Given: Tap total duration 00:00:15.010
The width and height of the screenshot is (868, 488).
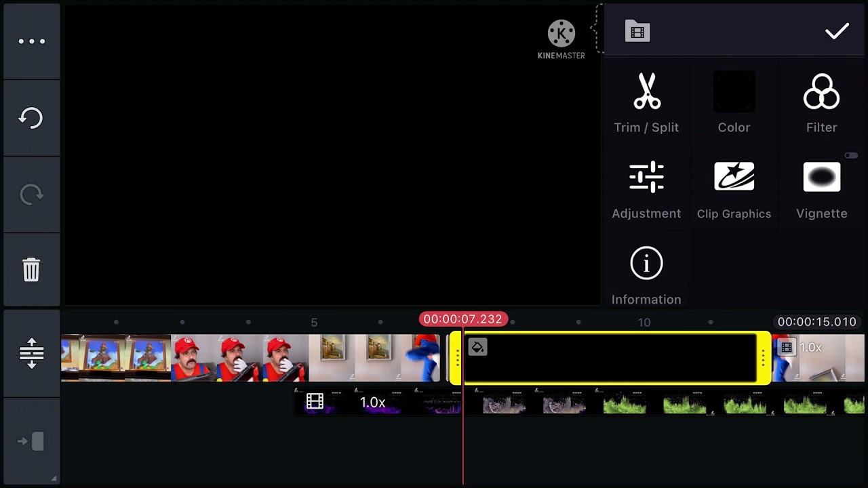Looking at the screenshot, I should coord(817,322).
